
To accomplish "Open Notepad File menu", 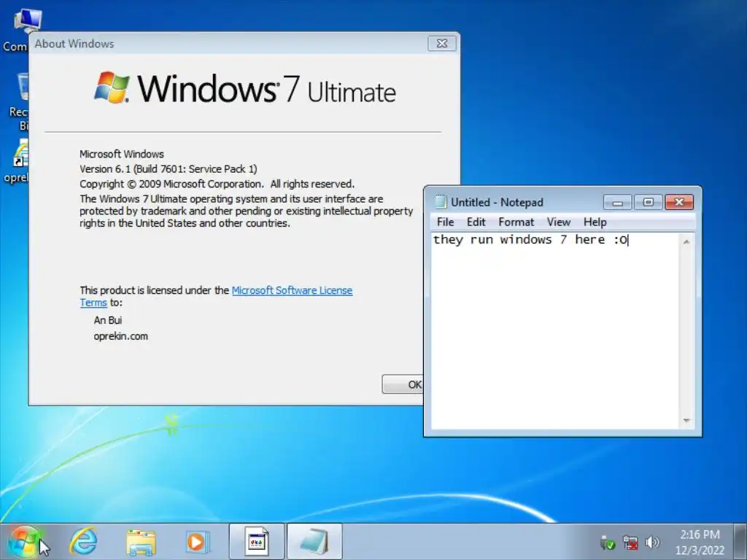I will 446,222.
